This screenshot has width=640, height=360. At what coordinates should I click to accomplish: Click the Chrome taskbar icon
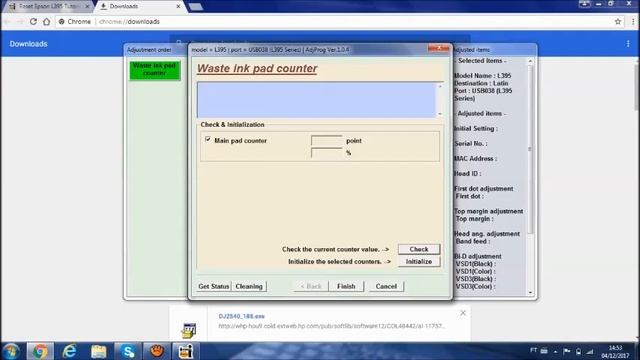40,351
